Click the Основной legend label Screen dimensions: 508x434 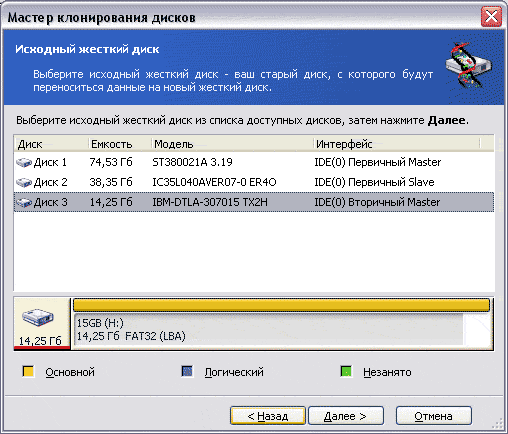[x=70, y=372]
